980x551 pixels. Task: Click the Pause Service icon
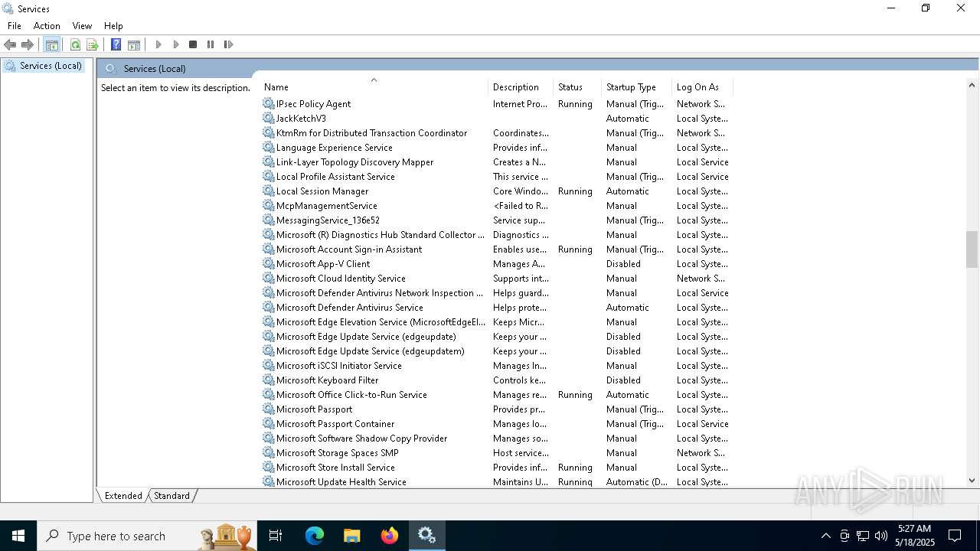click(x=211, y=44)
